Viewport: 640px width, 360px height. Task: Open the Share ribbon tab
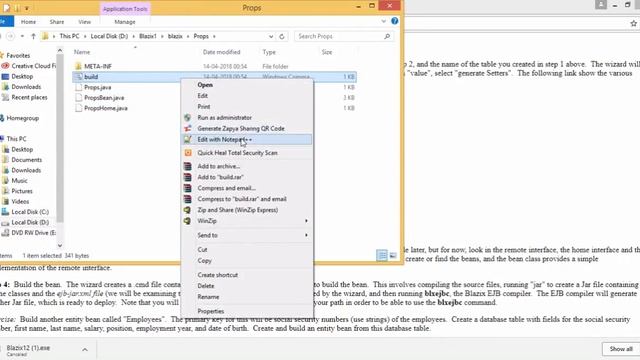point(57,22)
